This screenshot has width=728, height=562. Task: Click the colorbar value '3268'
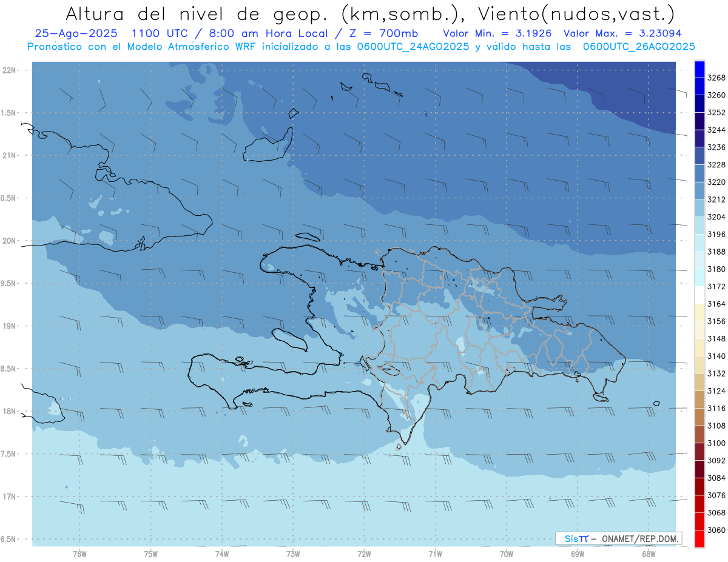click(716, 78)
